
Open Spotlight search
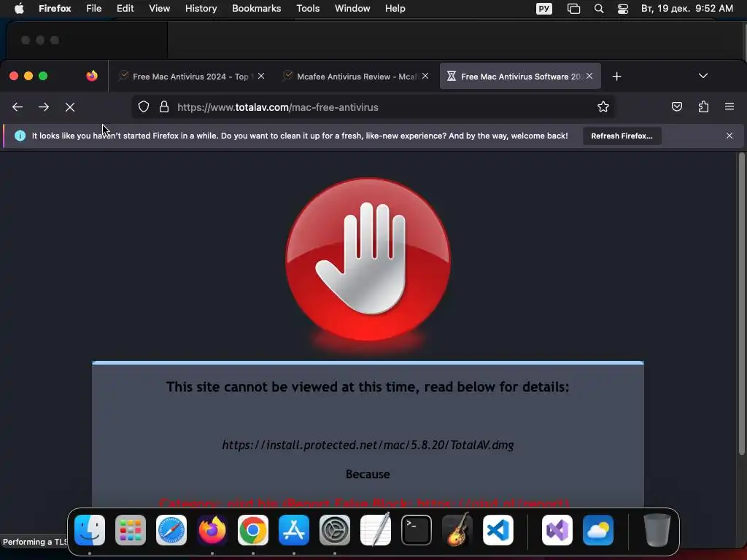(599, 9)
